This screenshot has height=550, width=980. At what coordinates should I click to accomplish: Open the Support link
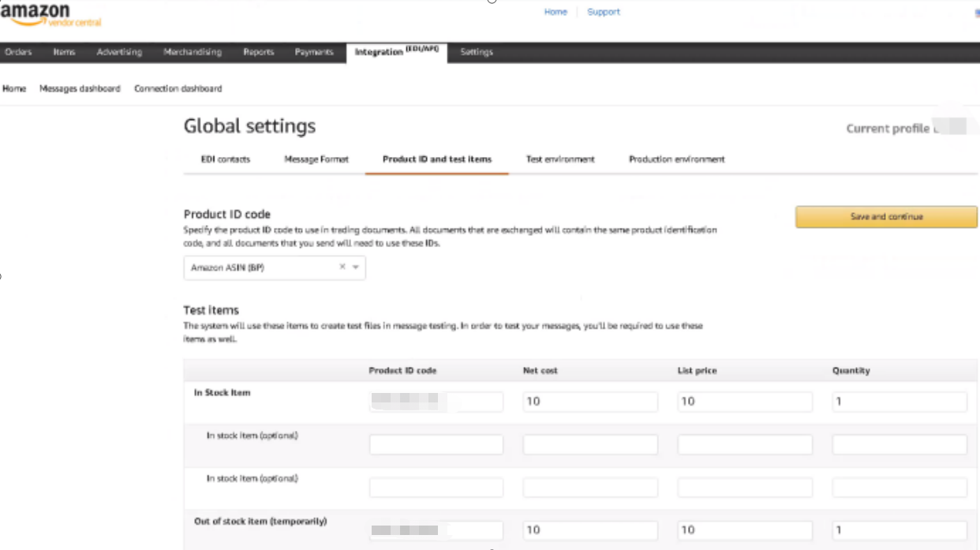(x=604, y=12)
